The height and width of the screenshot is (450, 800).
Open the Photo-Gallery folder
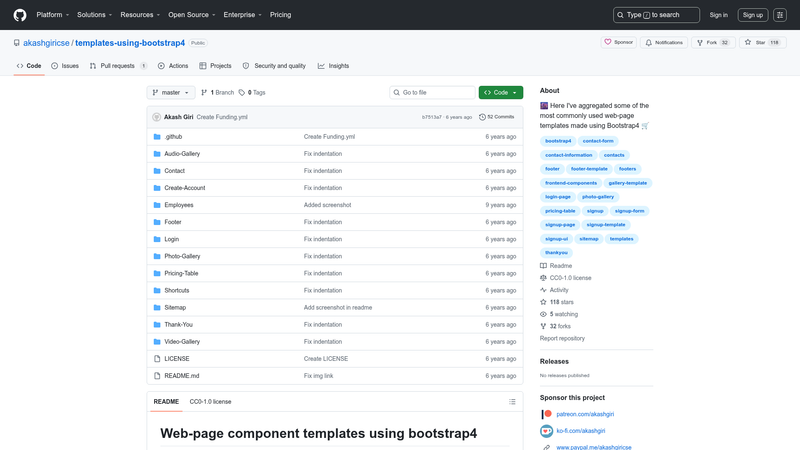[x=182, y=256]
